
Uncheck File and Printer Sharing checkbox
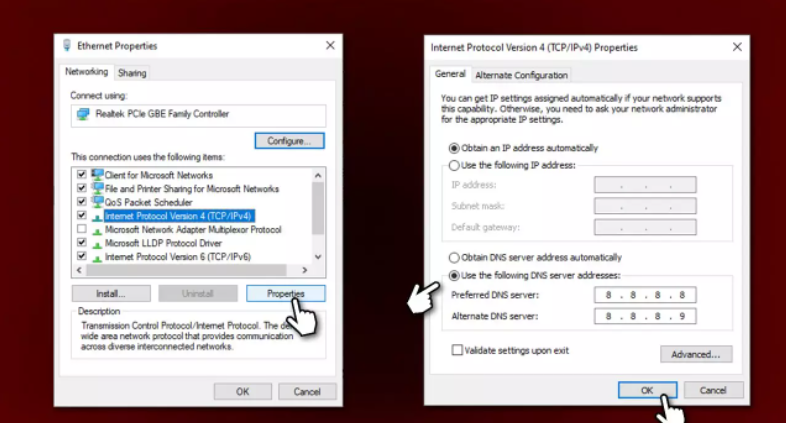[82, 188]
